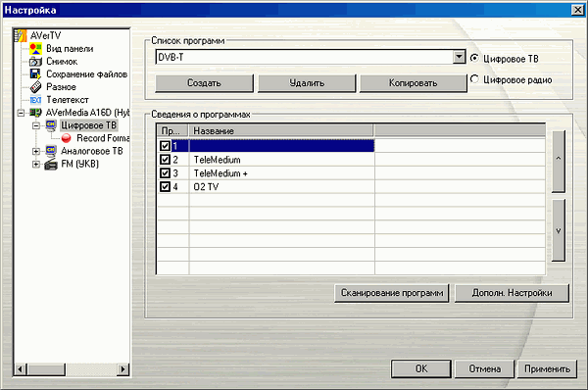Click the AVerTV root tree icon
Screen dimensions: 588x390
point(21,35)
